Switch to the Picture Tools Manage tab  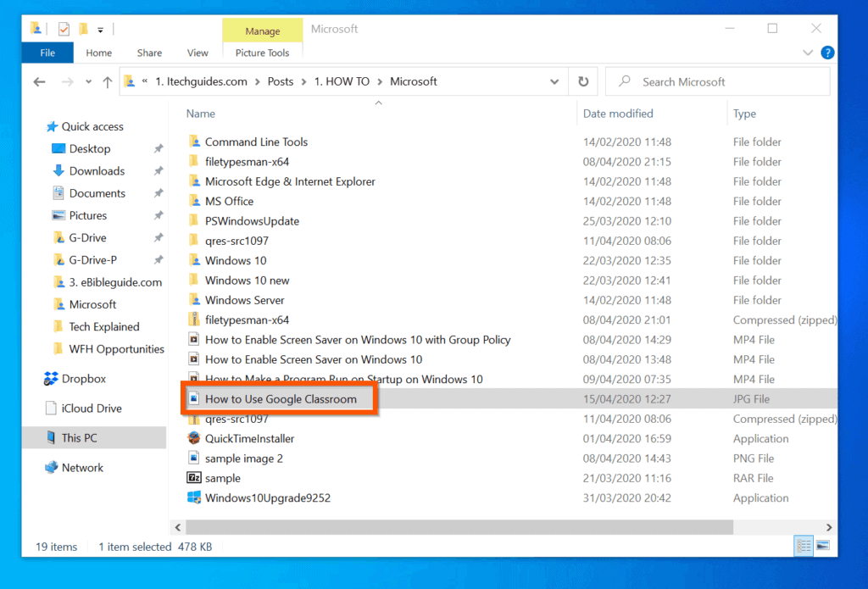point(262,29)
